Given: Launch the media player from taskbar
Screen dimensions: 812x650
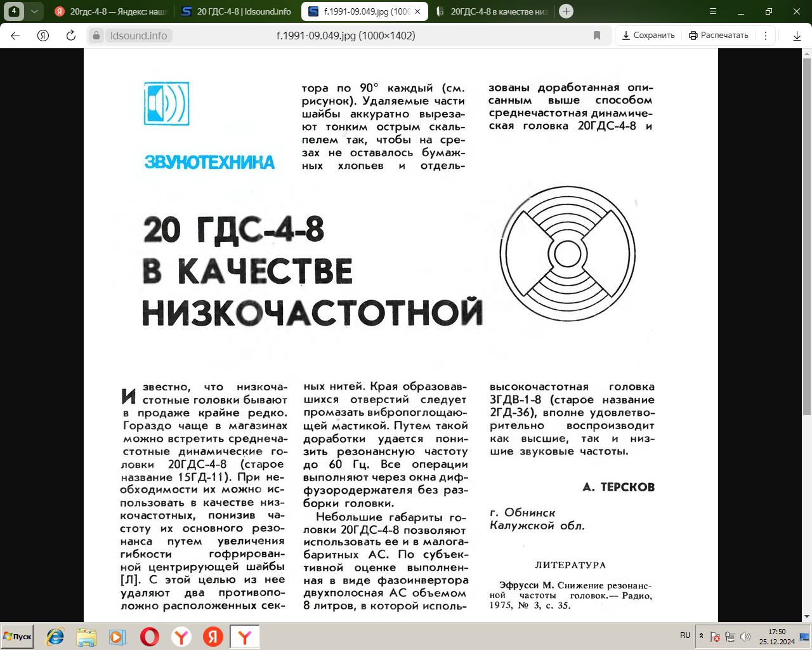Looking at the screenshot, I should (117, 637).
